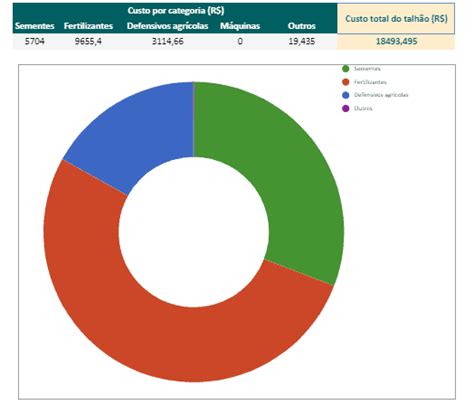
Task: Select the cell showing 18493,495
Action: (396, 42)
